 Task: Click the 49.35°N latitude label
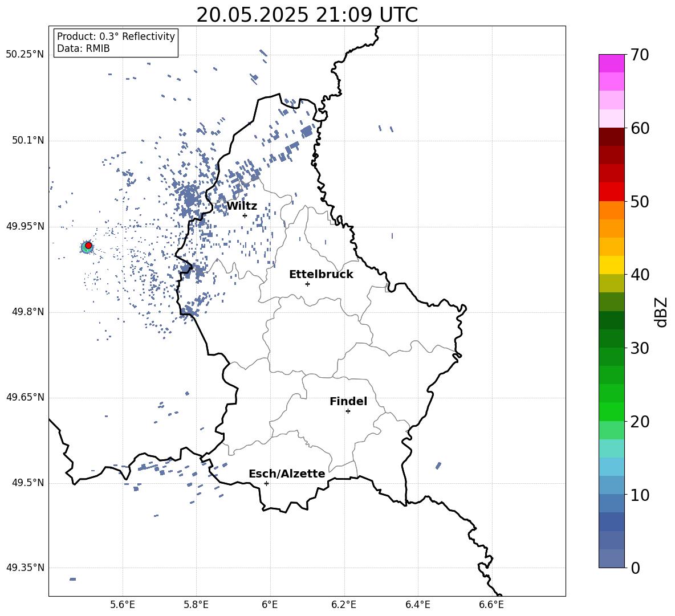[25, 568]
